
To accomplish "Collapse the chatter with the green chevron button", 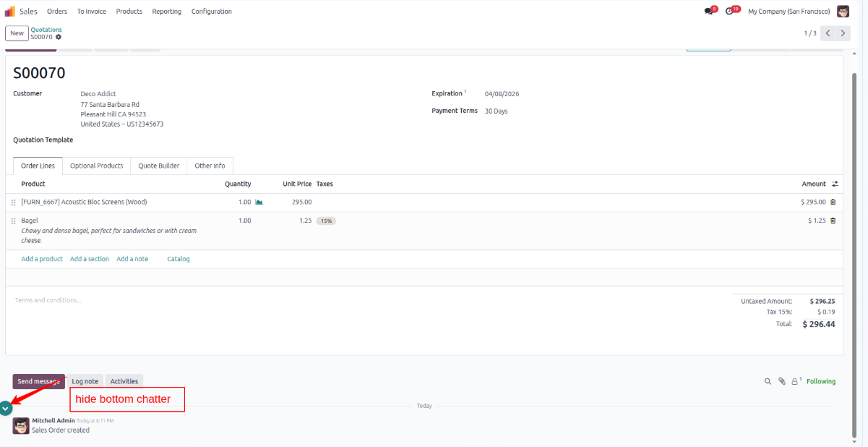I will 6,408.
